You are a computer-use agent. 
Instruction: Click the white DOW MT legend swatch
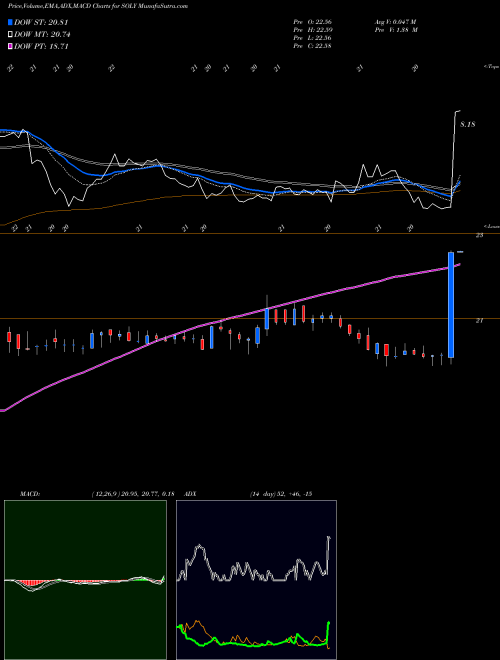[11, 35]
